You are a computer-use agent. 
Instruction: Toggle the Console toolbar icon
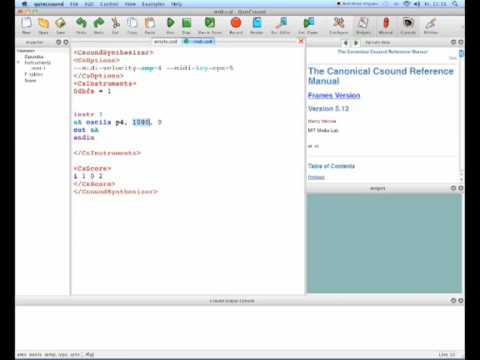click(408, 25)
